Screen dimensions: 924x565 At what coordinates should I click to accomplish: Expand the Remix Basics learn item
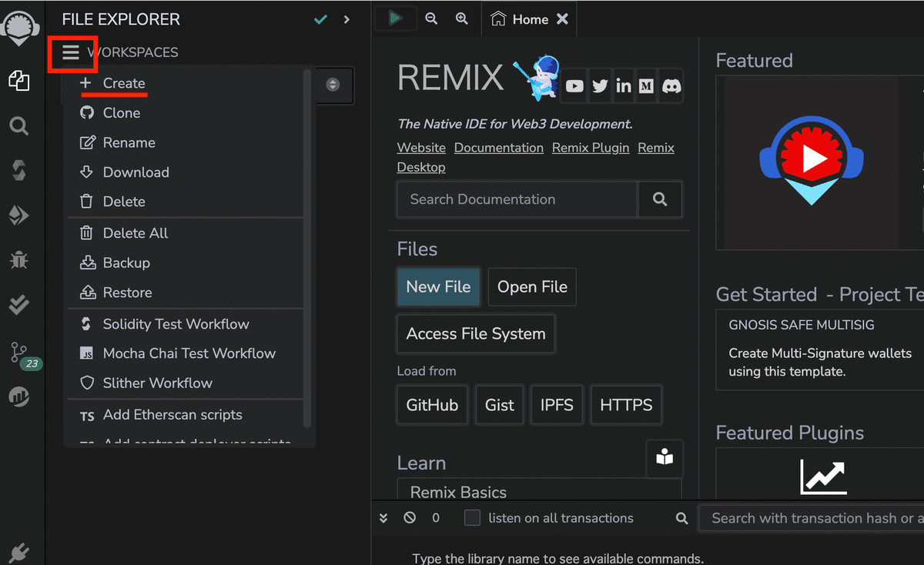[539, 490]
